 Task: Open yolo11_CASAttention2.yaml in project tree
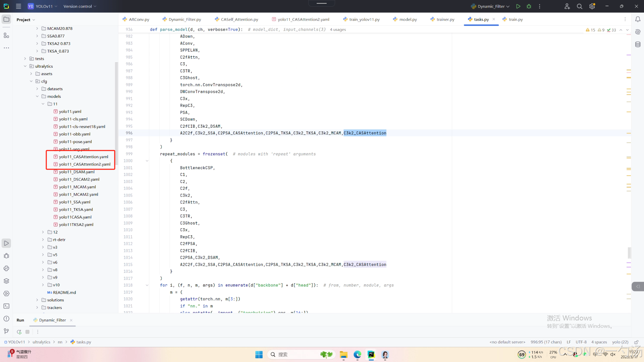(x=85, y=164)
